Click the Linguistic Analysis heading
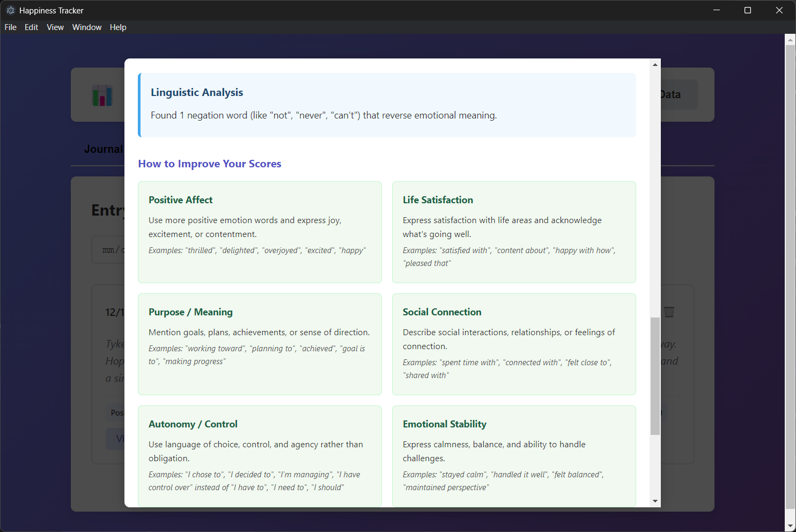 click(x=197, y=92)
